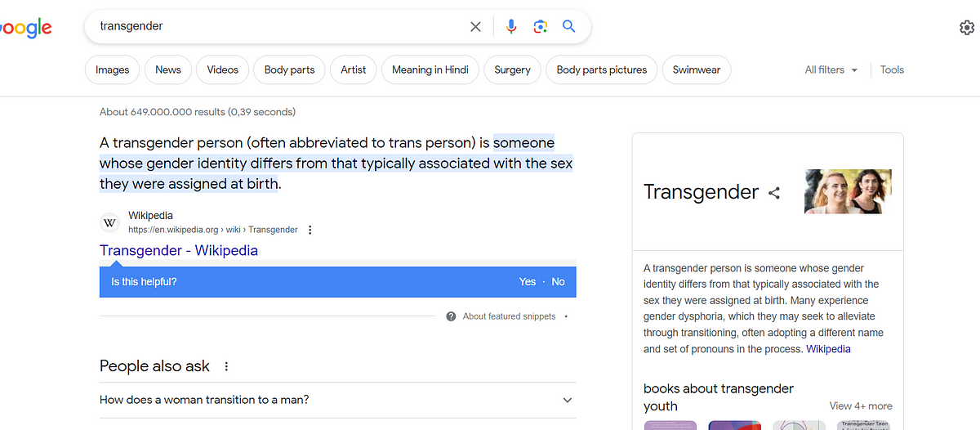Viewport: 980px width, 430px height.
Task: Click the About featured snippets help icon
Action: [451, 316]
